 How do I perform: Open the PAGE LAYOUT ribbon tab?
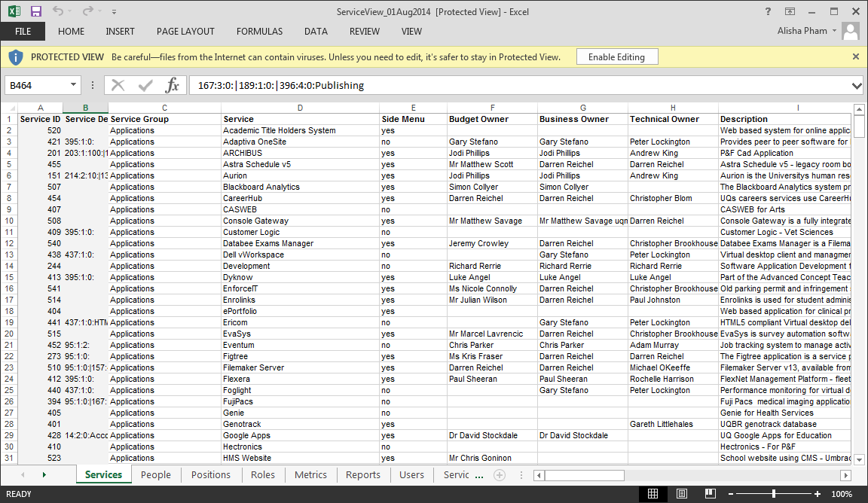[x=185, y=32]
